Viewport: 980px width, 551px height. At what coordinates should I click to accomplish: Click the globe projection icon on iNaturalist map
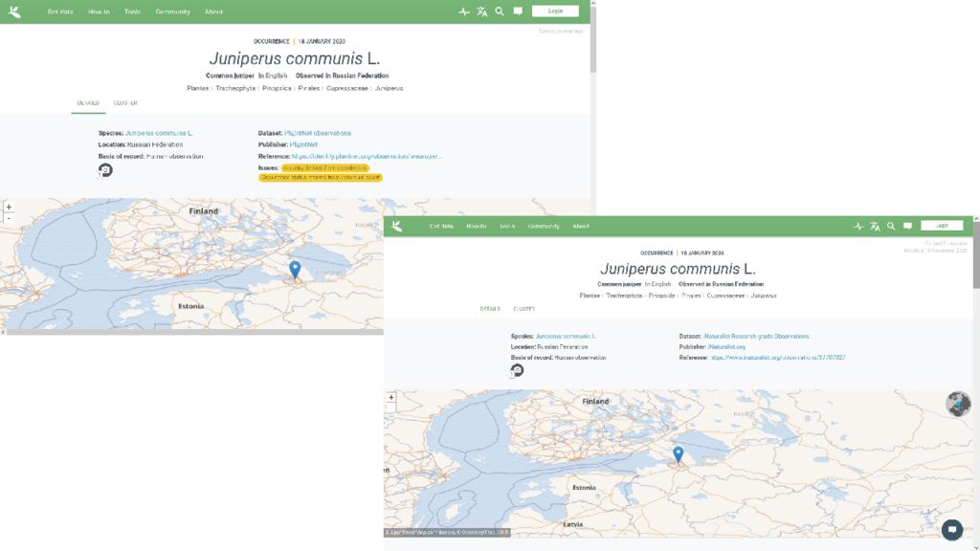958,404
